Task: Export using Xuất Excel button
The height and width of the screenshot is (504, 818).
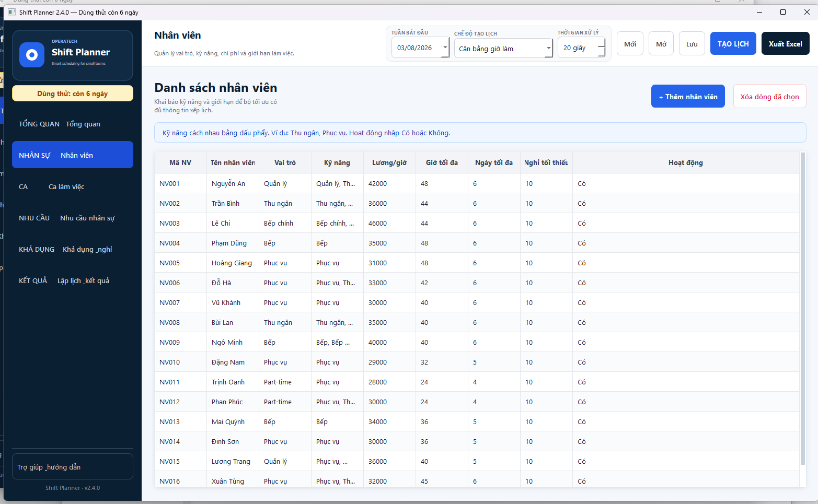Action: coord(785,44)
